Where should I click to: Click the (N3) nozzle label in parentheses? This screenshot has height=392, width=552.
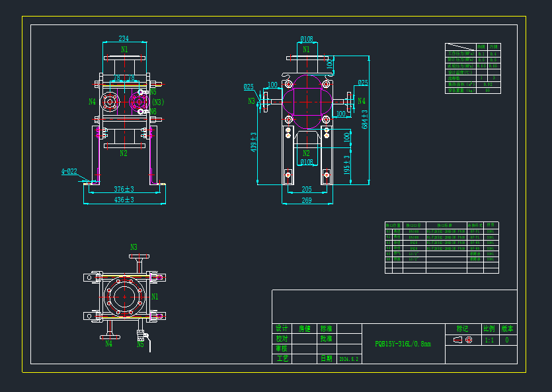pyautogui.click(x=158, y=102)
